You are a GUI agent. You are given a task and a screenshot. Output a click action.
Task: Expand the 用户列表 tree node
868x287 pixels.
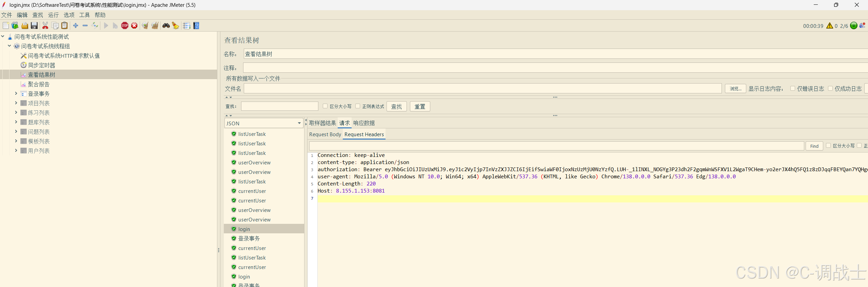(16, 150)
